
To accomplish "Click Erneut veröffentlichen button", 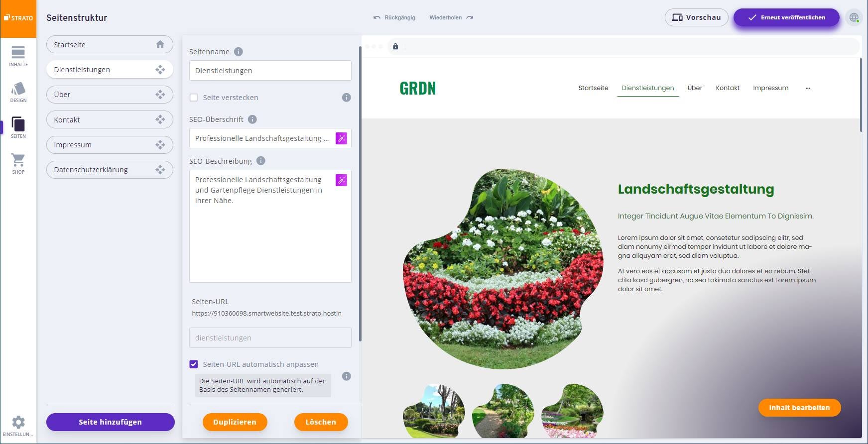I will (x=786, y=17).
